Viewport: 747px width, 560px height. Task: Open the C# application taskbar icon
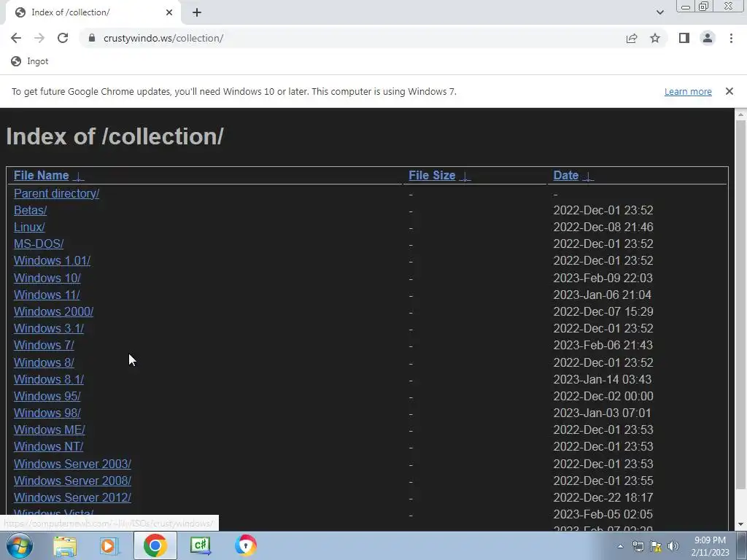click(x=200, y=545)
